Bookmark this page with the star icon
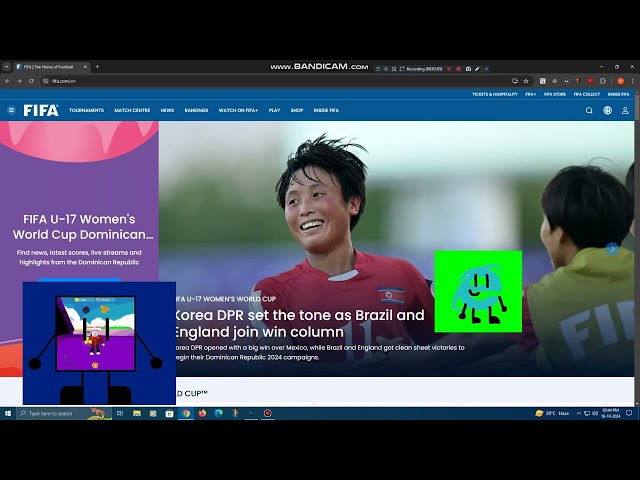Image resolution: width=640 pixels, height=480 pixels. [526, 81]
